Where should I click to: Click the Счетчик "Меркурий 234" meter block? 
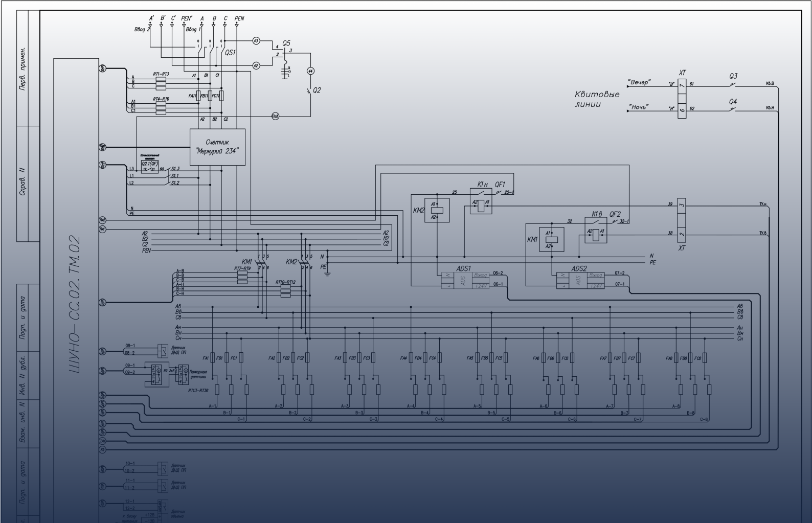point(217,147)
